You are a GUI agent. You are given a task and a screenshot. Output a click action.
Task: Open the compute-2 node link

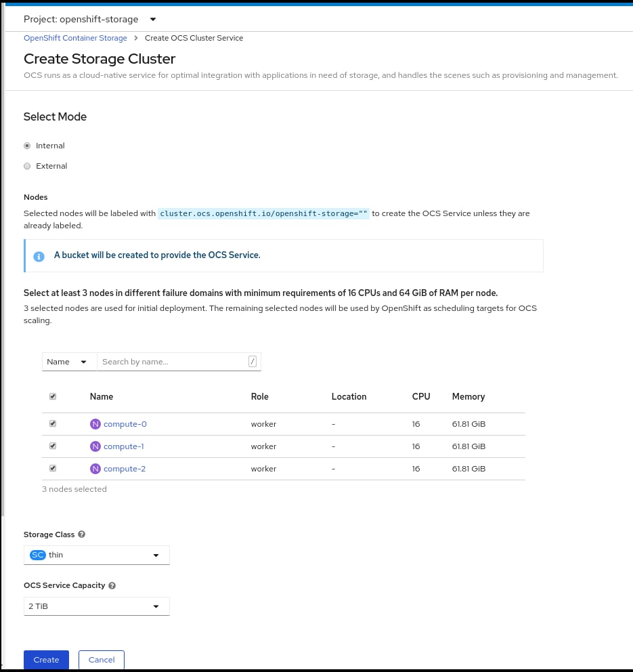click(x=125, y=468)
